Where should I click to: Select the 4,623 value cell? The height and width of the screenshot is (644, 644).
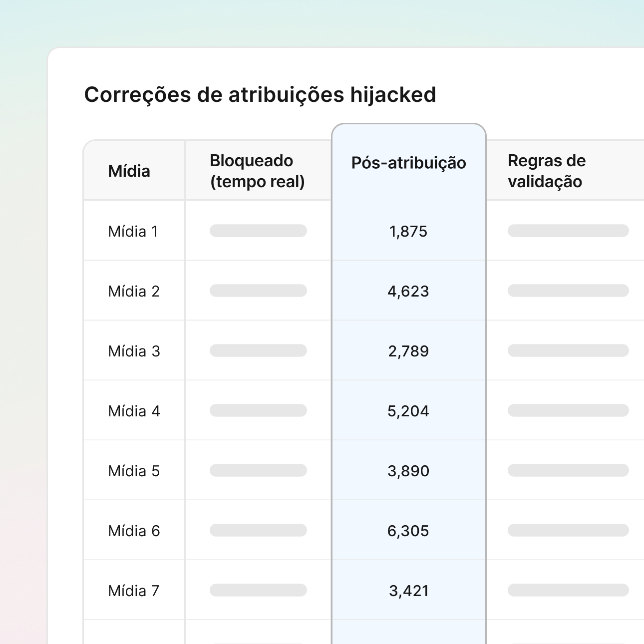coord(408,292)
